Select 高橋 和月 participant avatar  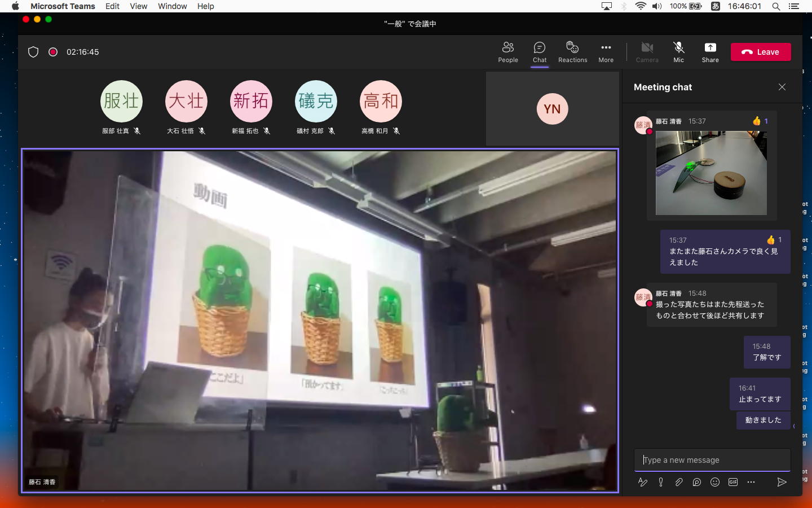tap(381, 102)
